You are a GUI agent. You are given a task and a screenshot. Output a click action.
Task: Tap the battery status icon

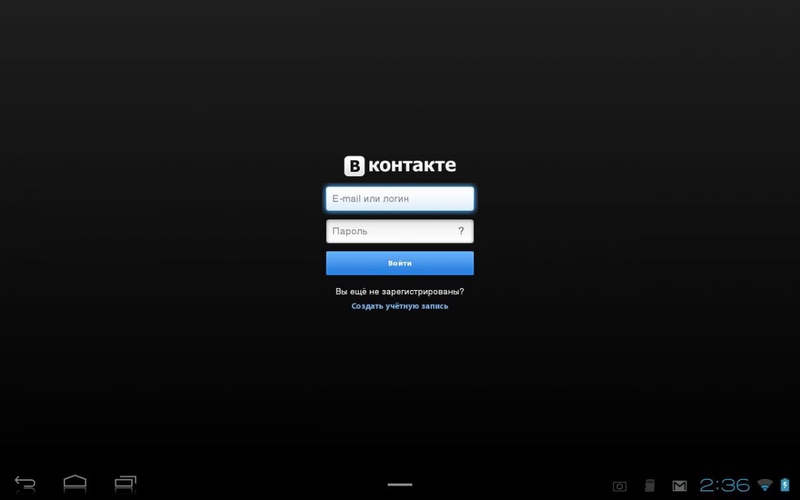785,486
